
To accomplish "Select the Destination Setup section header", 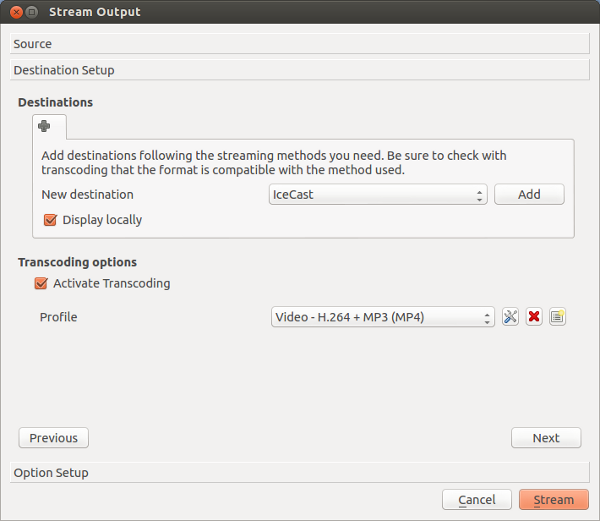I will coord(300,70).
